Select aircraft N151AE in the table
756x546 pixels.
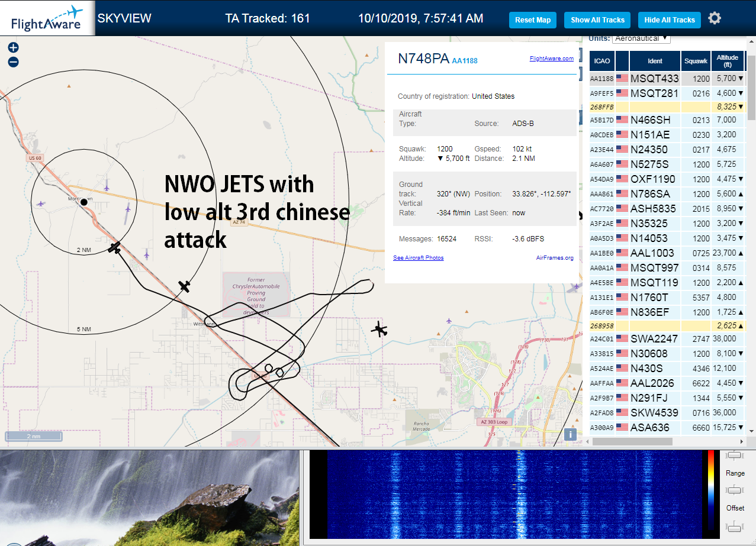pos(667,134)
